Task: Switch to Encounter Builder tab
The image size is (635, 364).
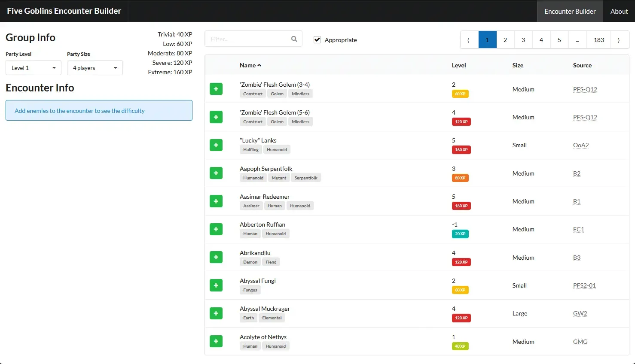Action: [x=570, y=11]
